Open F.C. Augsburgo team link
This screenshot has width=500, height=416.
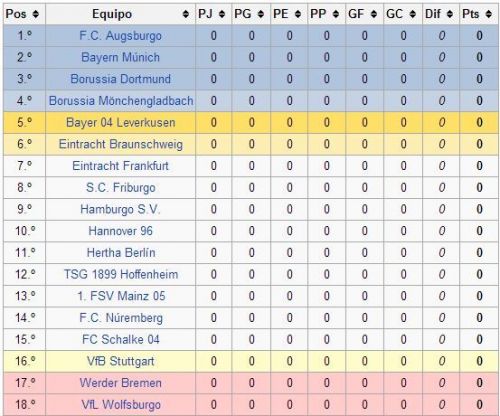(x=120, y=36)
